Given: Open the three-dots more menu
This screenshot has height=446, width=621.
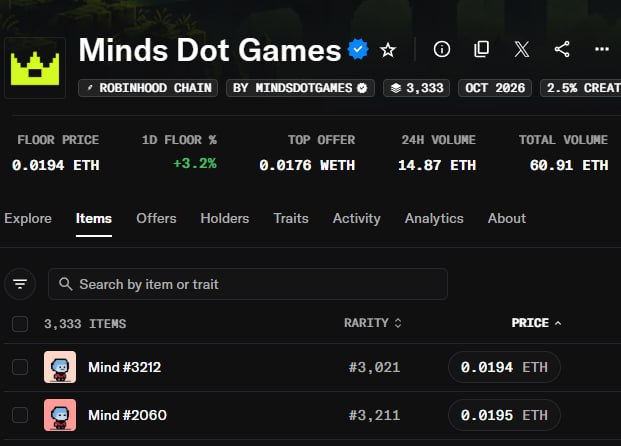Looking at the screenshot, I should click(602, 50).
